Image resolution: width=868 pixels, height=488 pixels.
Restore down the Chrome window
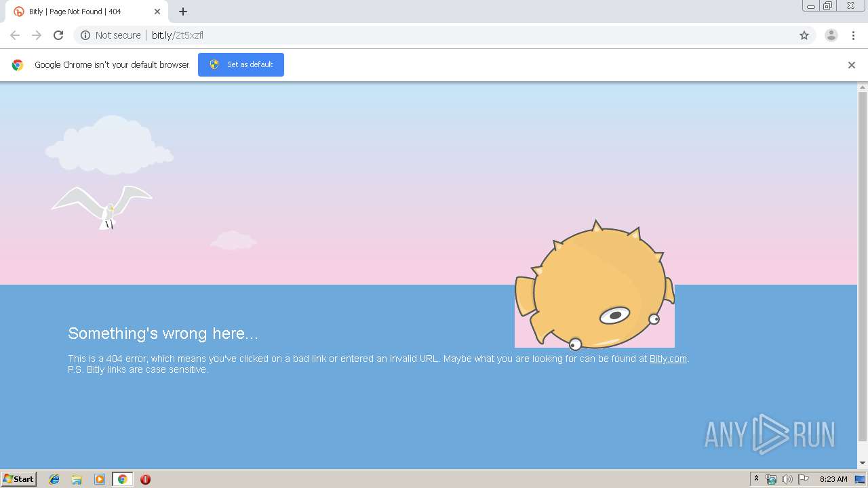tap(828, 6)
